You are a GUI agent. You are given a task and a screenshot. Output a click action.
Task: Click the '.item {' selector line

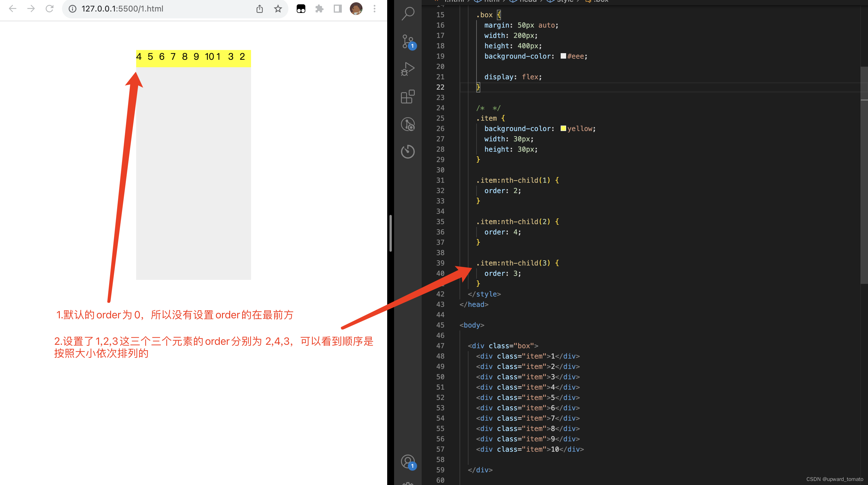coord(490,118)
